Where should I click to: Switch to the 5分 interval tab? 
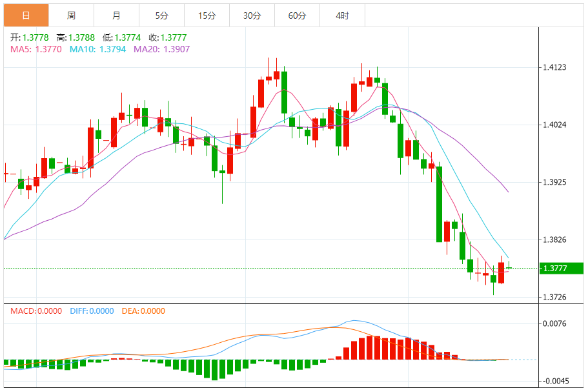tap(161, 15)
